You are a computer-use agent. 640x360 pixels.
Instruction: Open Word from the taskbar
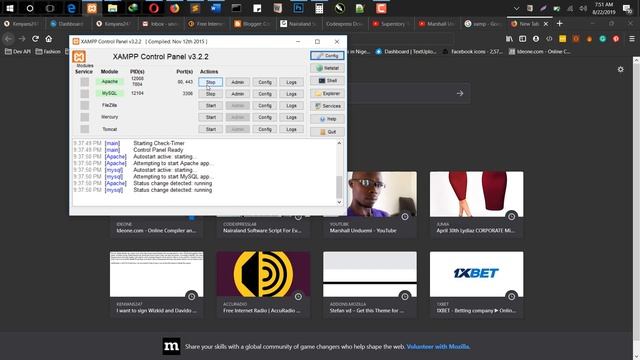[x=216, y=8]
